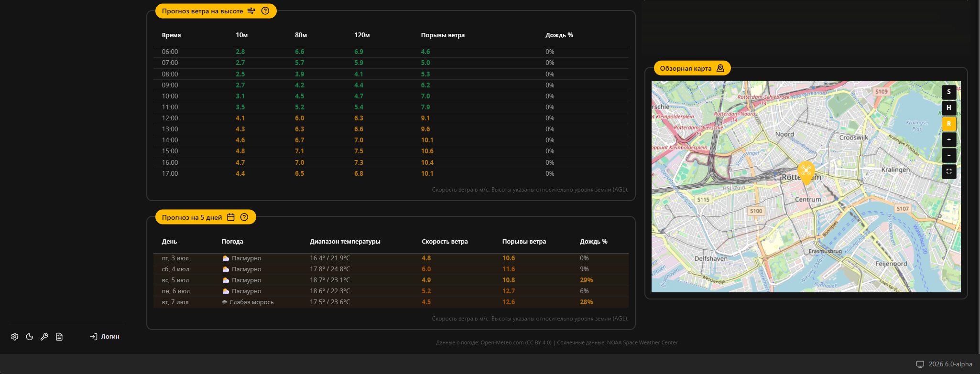This screenshot has width=980, height=374.
Task: Click the День column header
Action: coord(169,242)
